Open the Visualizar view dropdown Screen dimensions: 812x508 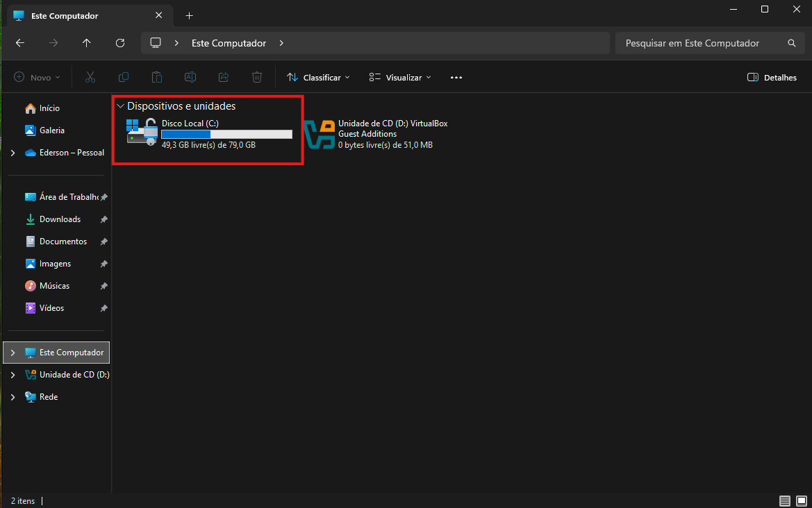coord(400,77)
